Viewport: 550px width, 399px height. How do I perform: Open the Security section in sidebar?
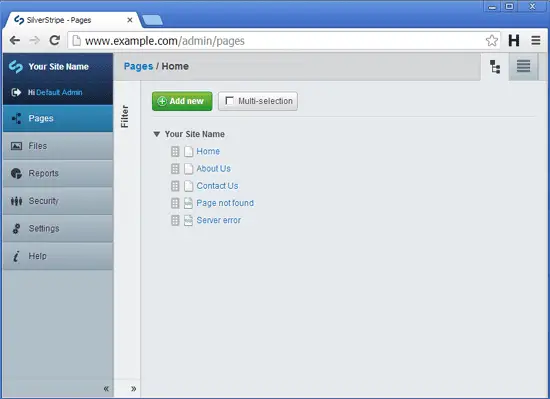pos(58,201)
